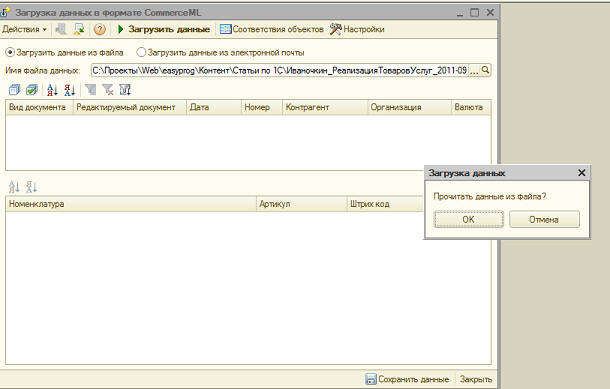
Task: Click the Редактируемый документ column header
Action: tap(130, 107)
